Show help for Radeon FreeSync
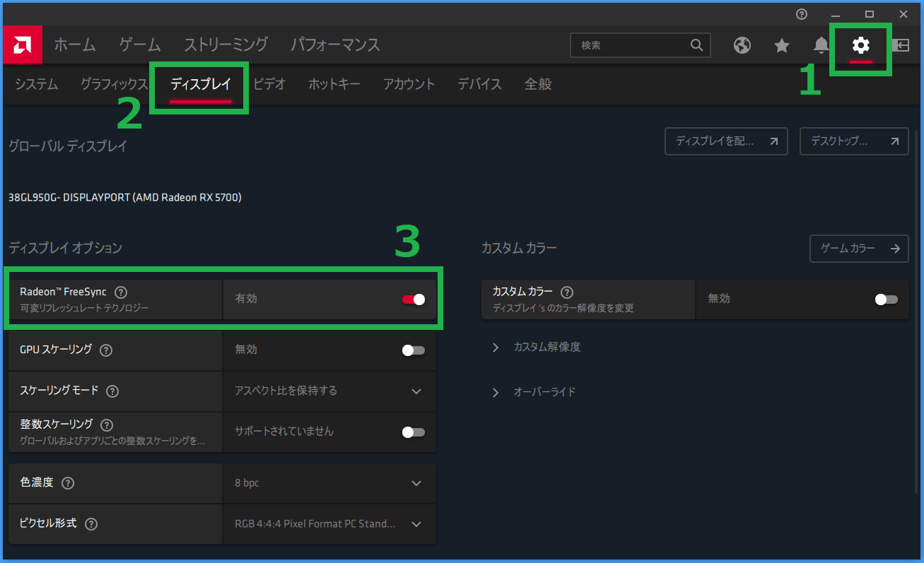Viewport: 924px width, 563px height. tap(121, 292)
